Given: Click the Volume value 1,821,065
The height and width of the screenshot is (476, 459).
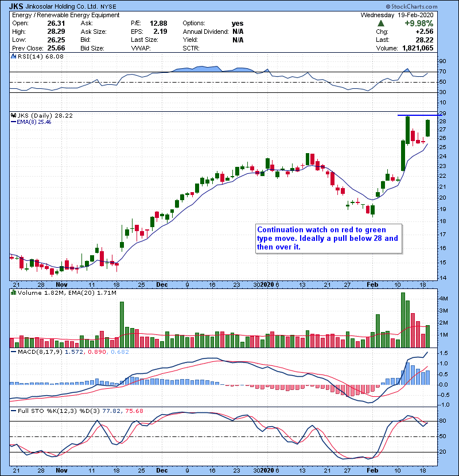Looking at the screenshot, I should [418, 48].
